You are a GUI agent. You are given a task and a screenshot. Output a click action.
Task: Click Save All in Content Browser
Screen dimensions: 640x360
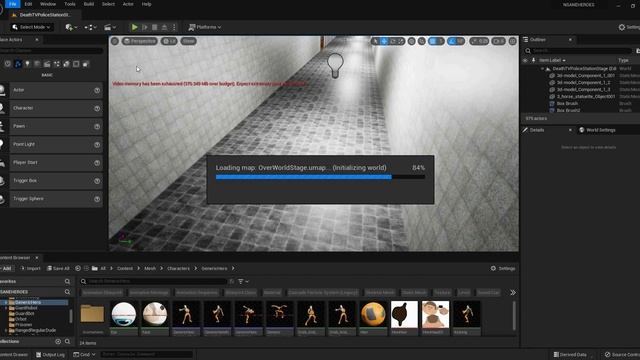(58, 269)
